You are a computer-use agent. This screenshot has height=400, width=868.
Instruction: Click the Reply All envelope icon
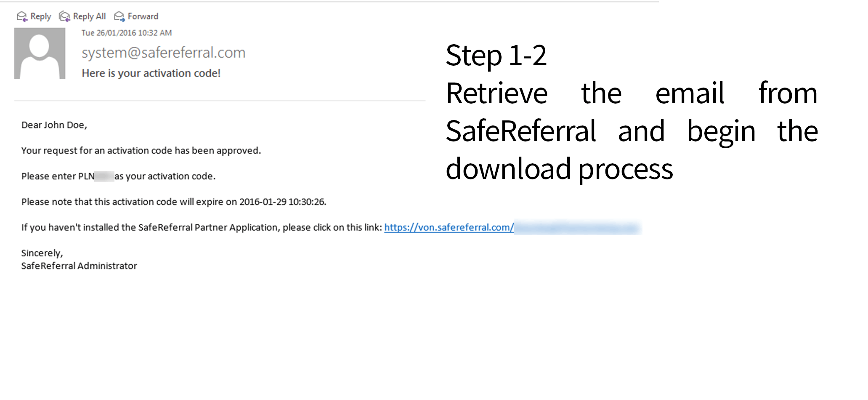(x=64, y=16)
